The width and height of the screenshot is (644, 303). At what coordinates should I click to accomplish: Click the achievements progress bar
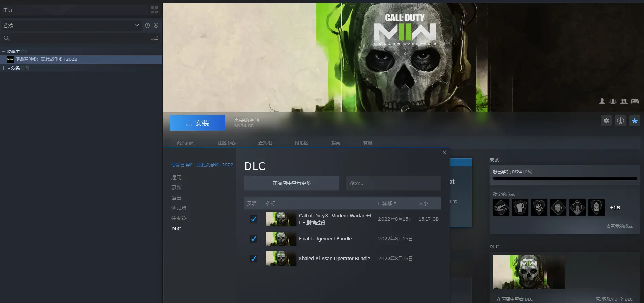[x=565, y=178]
